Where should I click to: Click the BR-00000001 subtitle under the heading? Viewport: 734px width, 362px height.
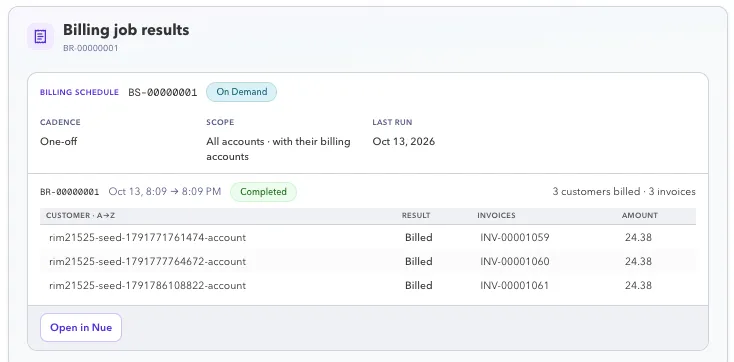click(x=91, y=48)
